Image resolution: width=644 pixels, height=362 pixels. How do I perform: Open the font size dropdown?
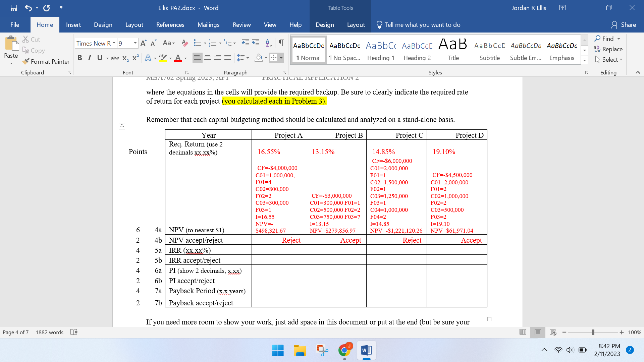136,43
